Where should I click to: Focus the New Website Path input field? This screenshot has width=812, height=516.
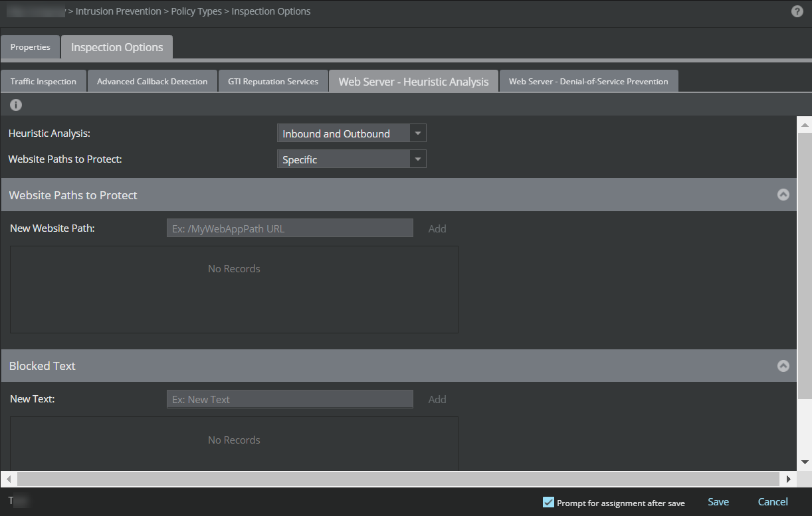click(290, 228)
